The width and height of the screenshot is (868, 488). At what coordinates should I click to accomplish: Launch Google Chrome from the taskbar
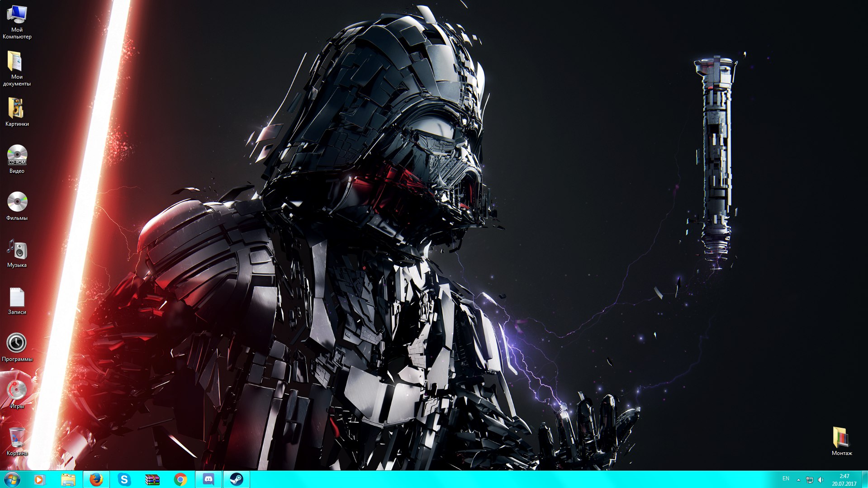[x=180, y=479]
